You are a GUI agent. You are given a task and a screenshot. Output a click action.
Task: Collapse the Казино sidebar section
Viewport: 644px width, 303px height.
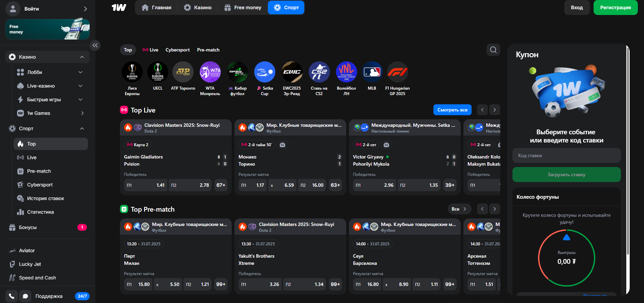82,57
